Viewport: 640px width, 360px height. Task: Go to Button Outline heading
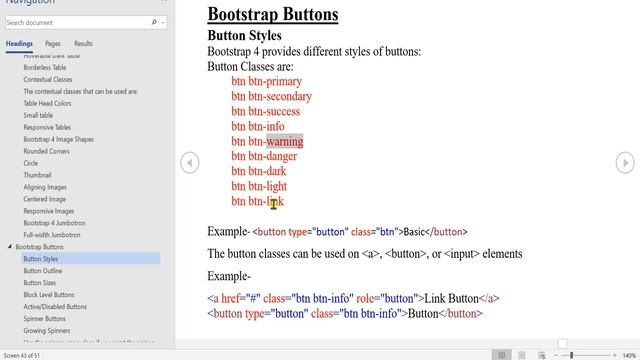pyautogui.click(x=43, y=271)
